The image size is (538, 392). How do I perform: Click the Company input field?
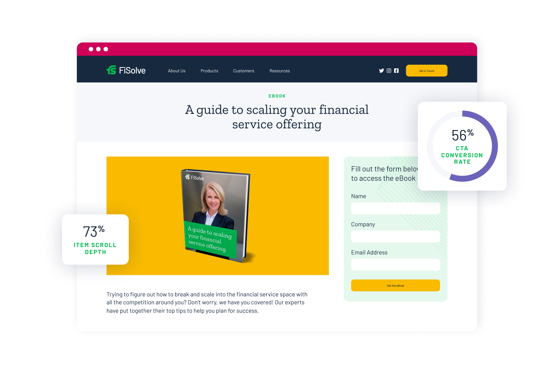point(395,236)
